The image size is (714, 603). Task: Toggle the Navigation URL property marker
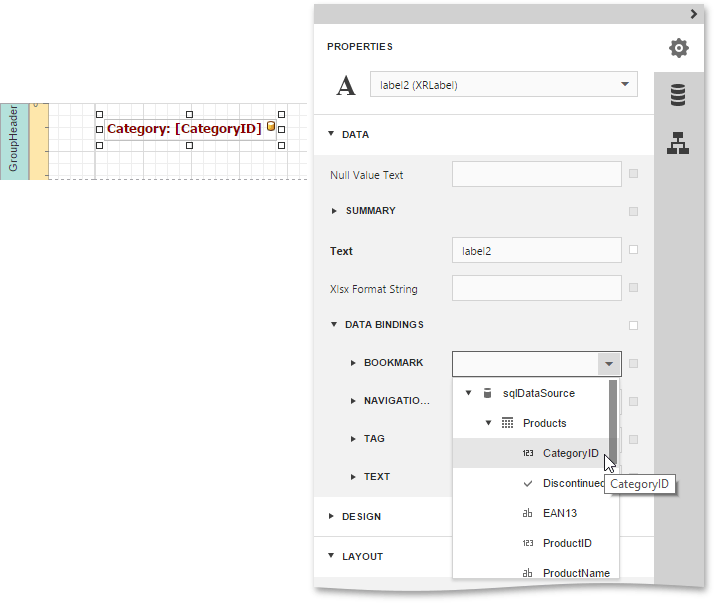(633, 401)
